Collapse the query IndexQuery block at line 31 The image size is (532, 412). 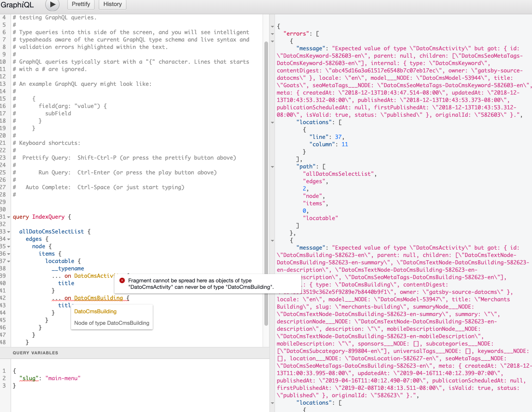(8, 217)
